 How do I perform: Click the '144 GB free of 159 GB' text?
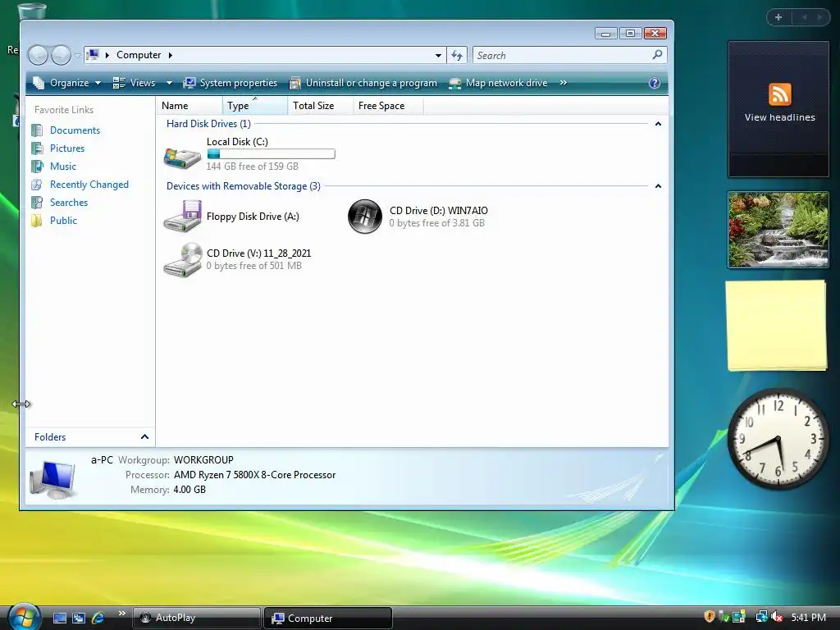click(x=253, y=167)
